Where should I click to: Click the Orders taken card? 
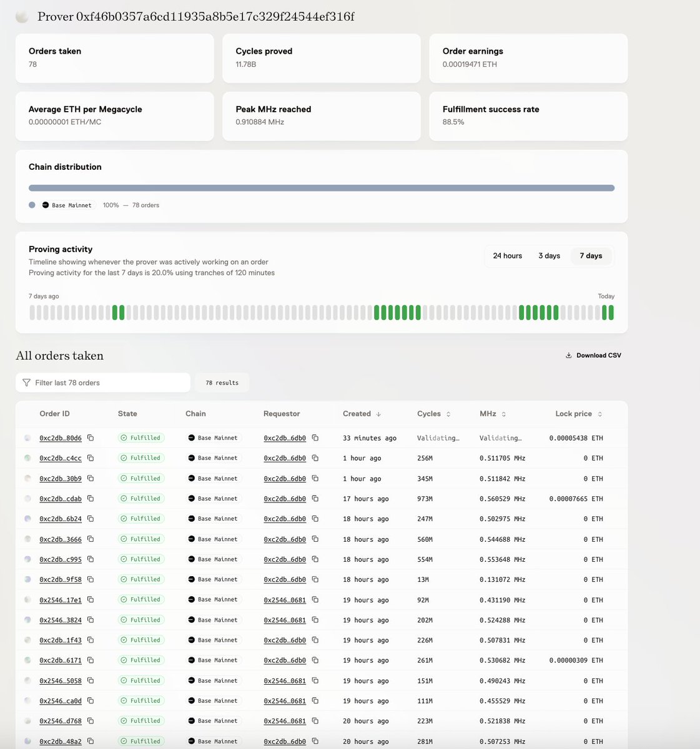click(115, 58)
